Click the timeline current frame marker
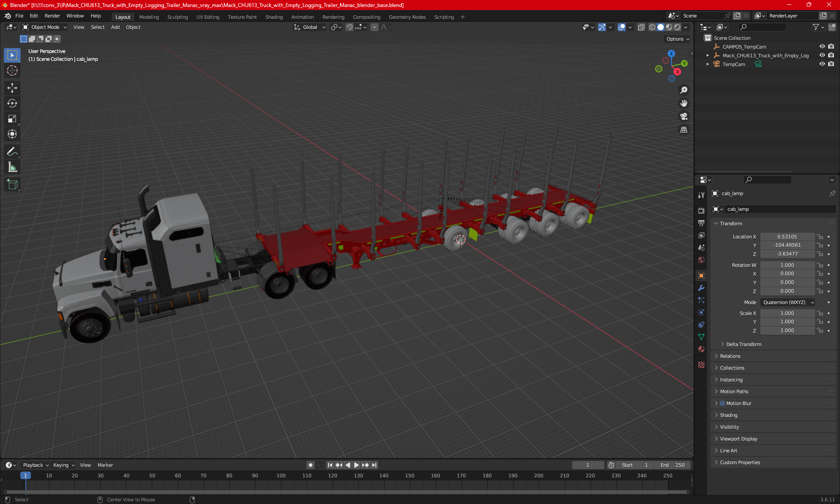840x504 pixels. (25, 476)
